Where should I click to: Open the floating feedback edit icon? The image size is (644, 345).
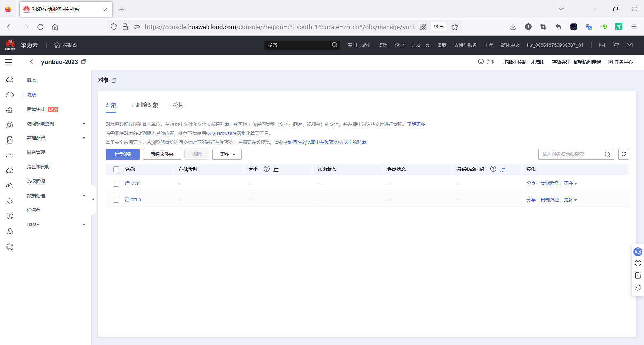coord(638,275)
